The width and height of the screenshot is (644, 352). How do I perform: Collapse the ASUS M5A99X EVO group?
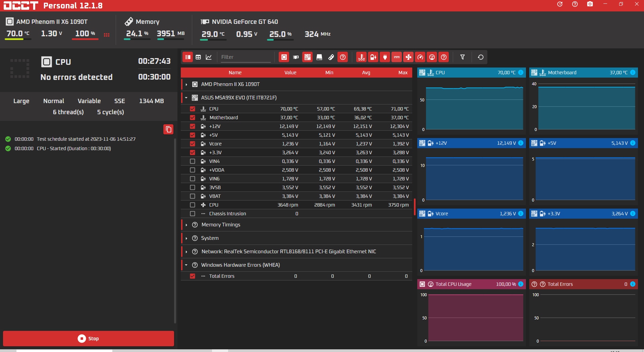186,98
